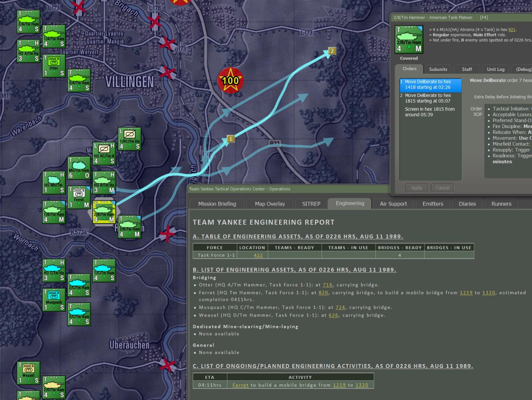Pick the HQ A/Tm Ha headquarters counter
The height and width of the screenshot is (400, 532).
tap(29, 51)
